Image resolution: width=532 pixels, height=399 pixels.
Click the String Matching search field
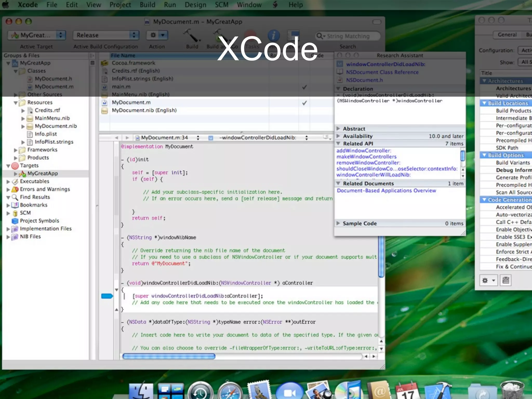[348, 36]
